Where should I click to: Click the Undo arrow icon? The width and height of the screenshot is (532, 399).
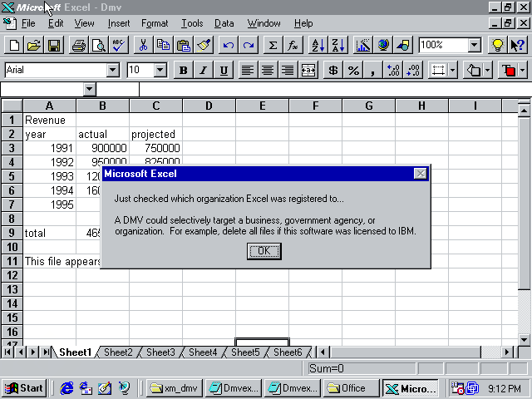[x=229, y=45]
